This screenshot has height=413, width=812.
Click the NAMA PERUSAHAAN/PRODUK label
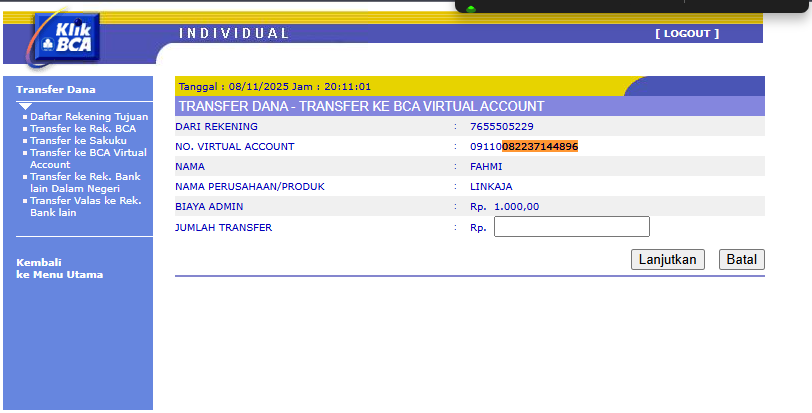pos(250,186)
